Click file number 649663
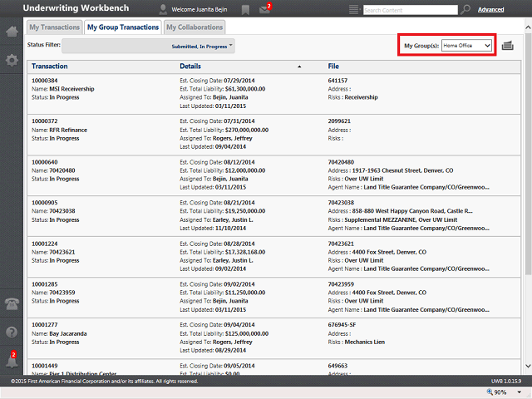 click(337, 366)
